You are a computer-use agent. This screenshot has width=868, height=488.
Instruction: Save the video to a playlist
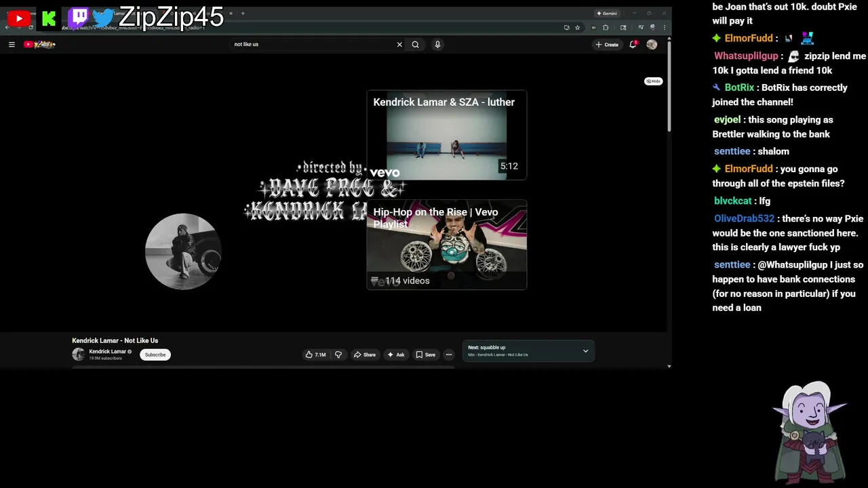[x=425, y=354]
